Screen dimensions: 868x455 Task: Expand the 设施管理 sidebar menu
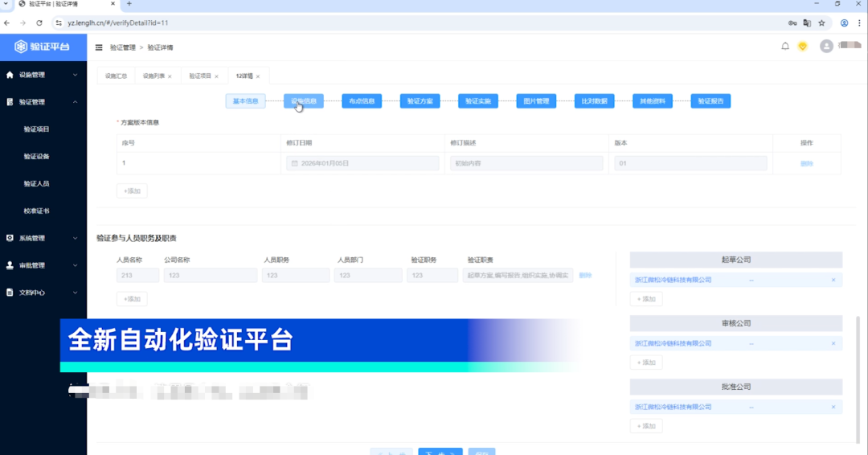43,75
